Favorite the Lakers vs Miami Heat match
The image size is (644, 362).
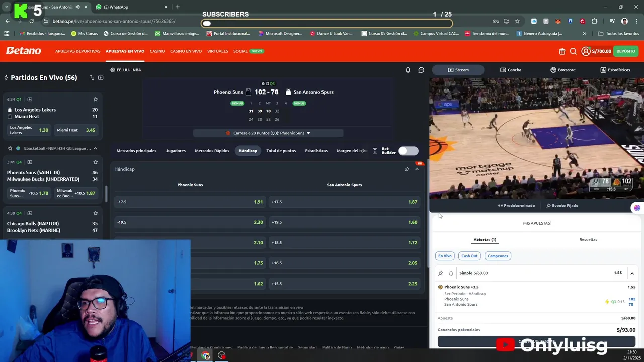[x=95, y=99]
